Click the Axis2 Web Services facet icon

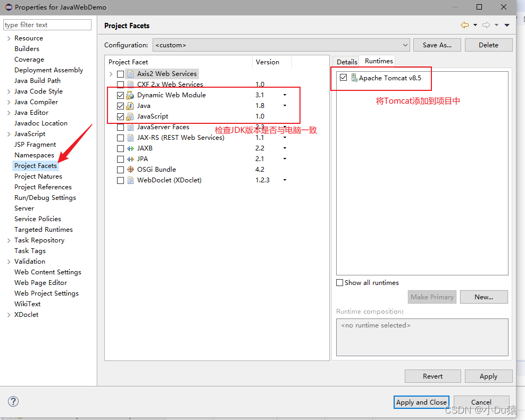point(130,73)
